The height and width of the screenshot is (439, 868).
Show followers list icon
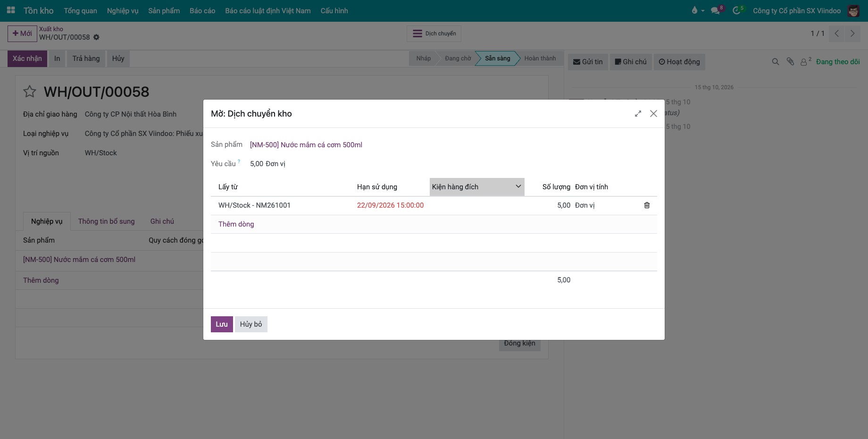(x=806, y=61)
